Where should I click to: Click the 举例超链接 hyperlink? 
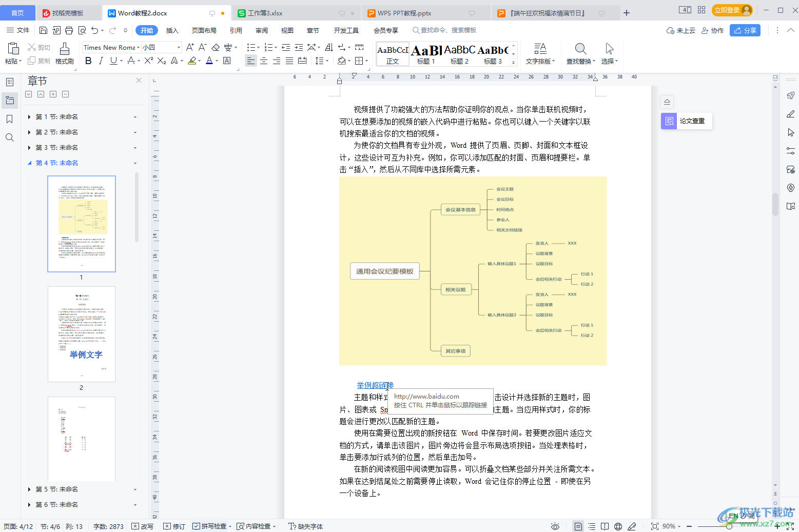point(375,385)
